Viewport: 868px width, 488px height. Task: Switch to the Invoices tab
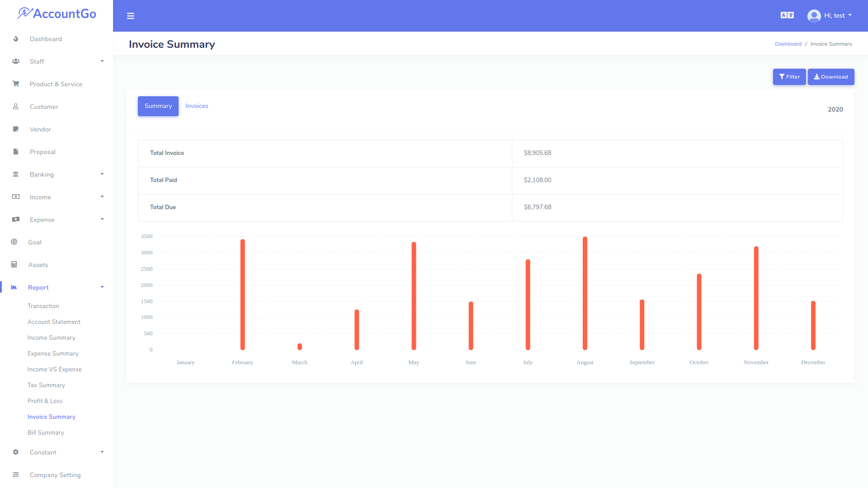coord(197,106)
